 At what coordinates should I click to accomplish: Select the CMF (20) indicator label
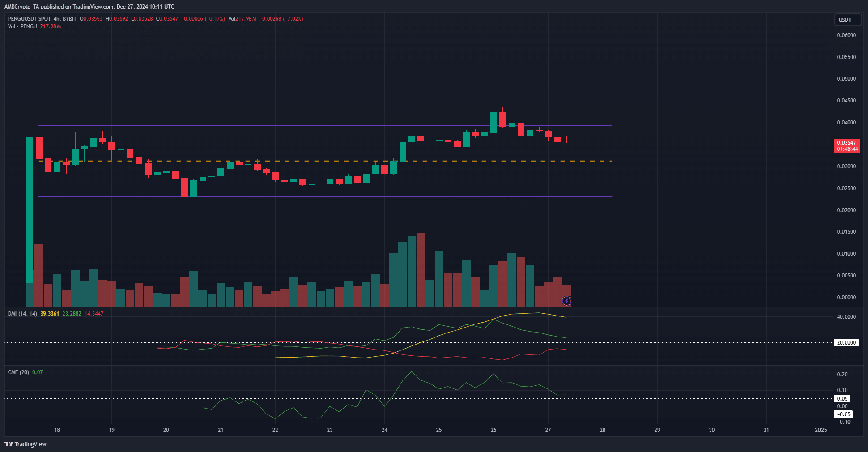click(x=18, y=372)
